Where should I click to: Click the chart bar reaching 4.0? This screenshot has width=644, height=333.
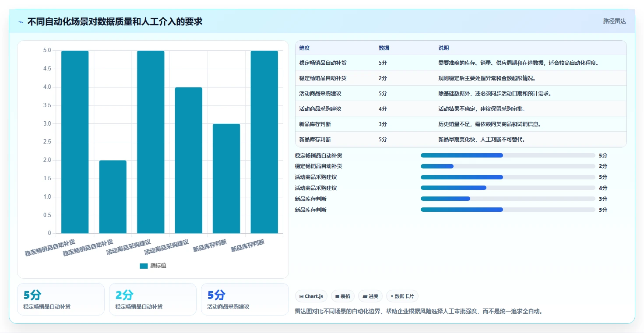(x=189, y=160)
